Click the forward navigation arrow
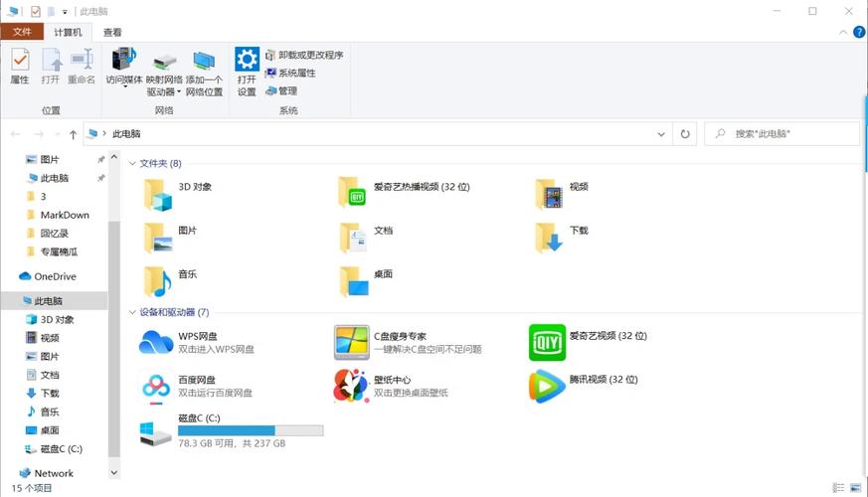Screen dimensions: 868x497 click(39, 134)
